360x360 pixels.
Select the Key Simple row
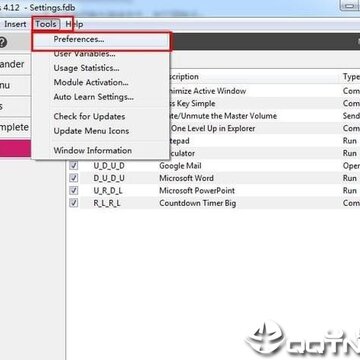[265, 104]
